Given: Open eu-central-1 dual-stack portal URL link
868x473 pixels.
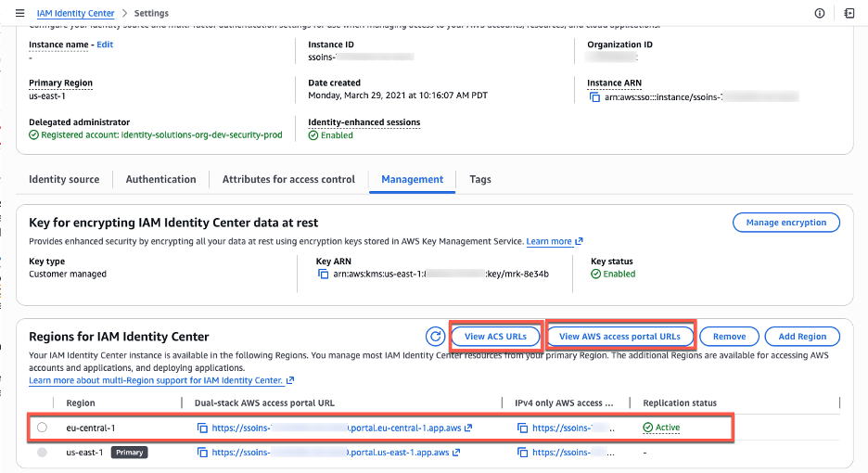Looking at the screenshot, I should [x=341, y=428].
